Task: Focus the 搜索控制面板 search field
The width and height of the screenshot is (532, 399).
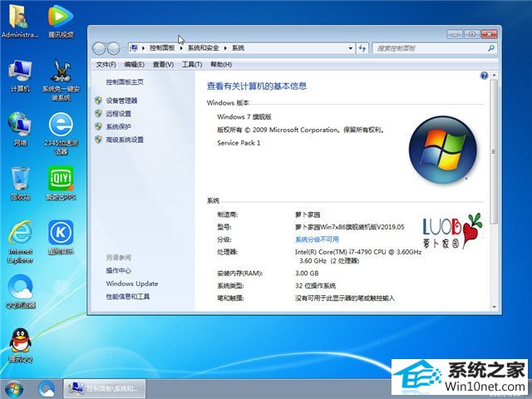Action: (x=431, y=48)
